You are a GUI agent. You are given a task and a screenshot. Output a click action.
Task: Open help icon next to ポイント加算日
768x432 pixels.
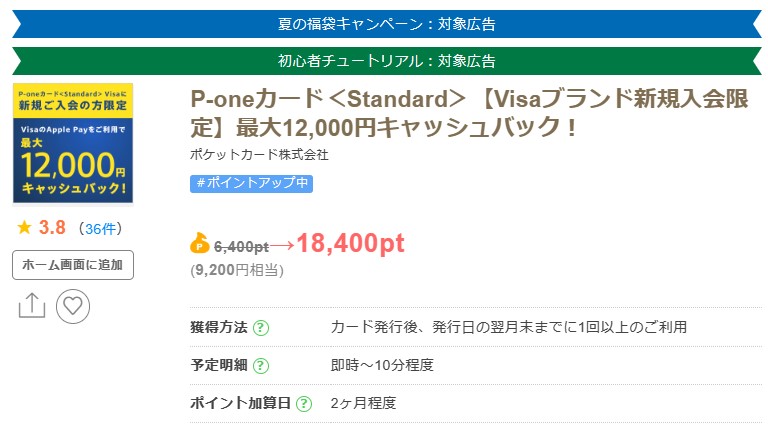pyautogui.click(x=304, y=404)
